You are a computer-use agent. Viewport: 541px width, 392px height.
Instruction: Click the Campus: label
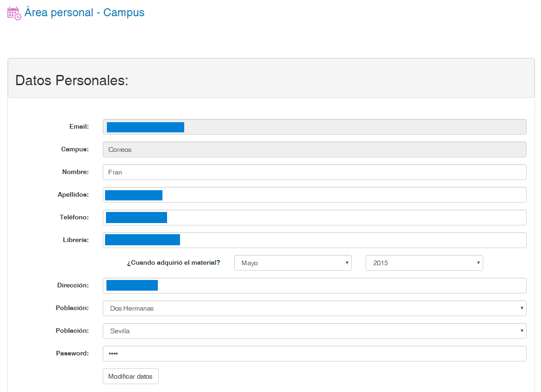click(75, 149)
